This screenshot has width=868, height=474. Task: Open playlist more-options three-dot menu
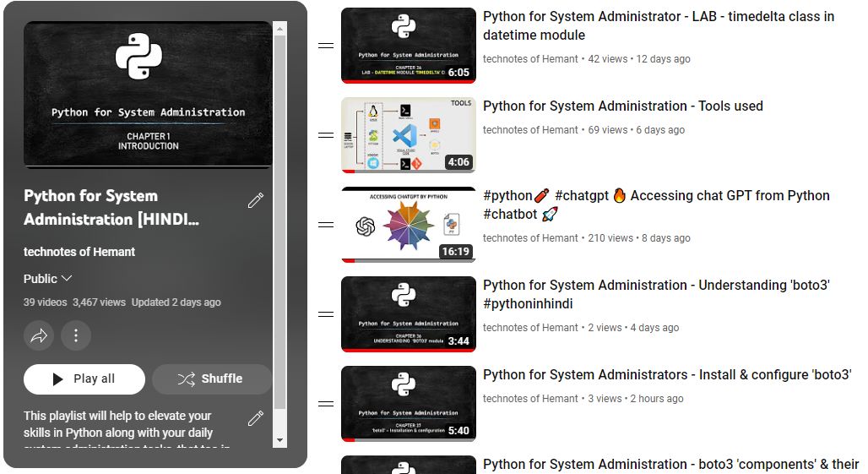tap(76, 335)
